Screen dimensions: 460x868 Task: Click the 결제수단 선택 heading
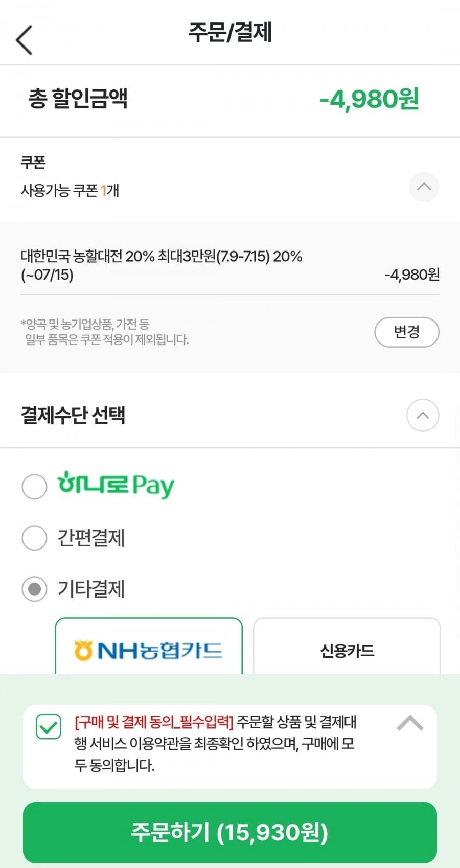pos(73,415)
